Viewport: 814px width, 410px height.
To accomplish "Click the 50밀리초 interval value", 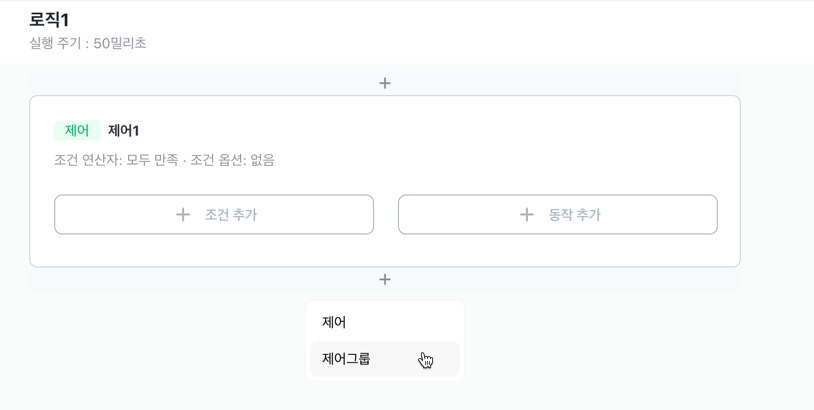I will tap(120, 43).
